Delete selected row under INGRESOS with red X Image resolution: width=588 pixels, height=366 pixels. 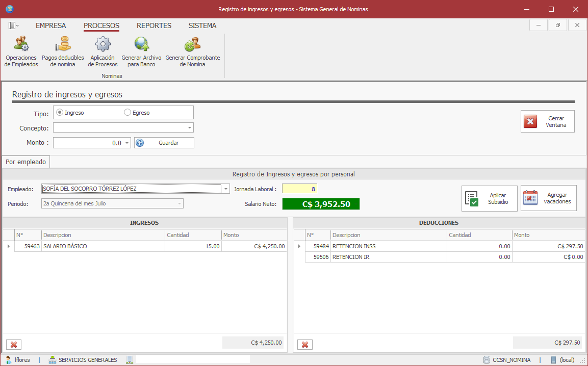click(14, 344)
